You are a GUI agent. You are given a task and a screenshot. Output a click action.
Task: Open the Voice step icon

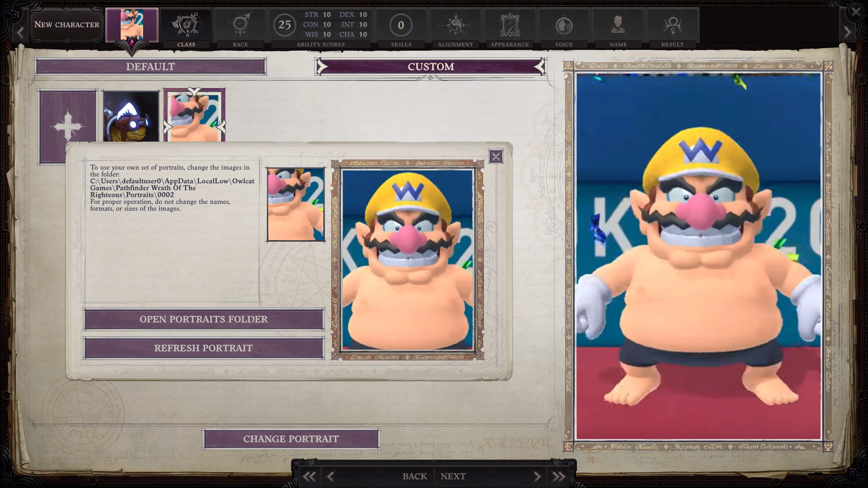tap(564, 25)
